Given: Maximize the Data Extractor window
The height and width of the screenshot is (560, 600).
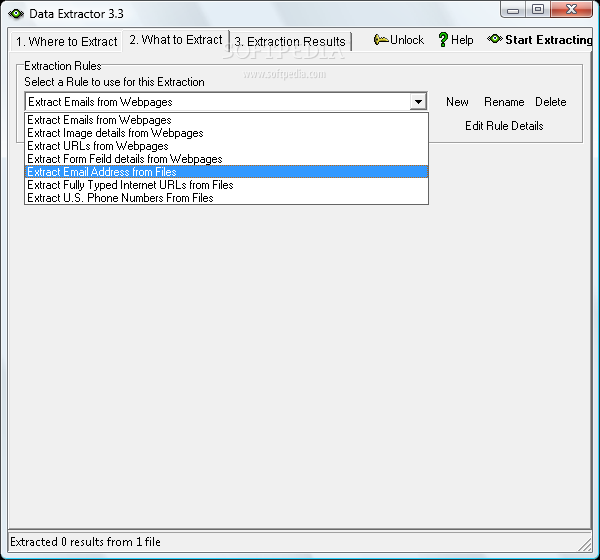Looking at the screenshot, I should (538, 9).
